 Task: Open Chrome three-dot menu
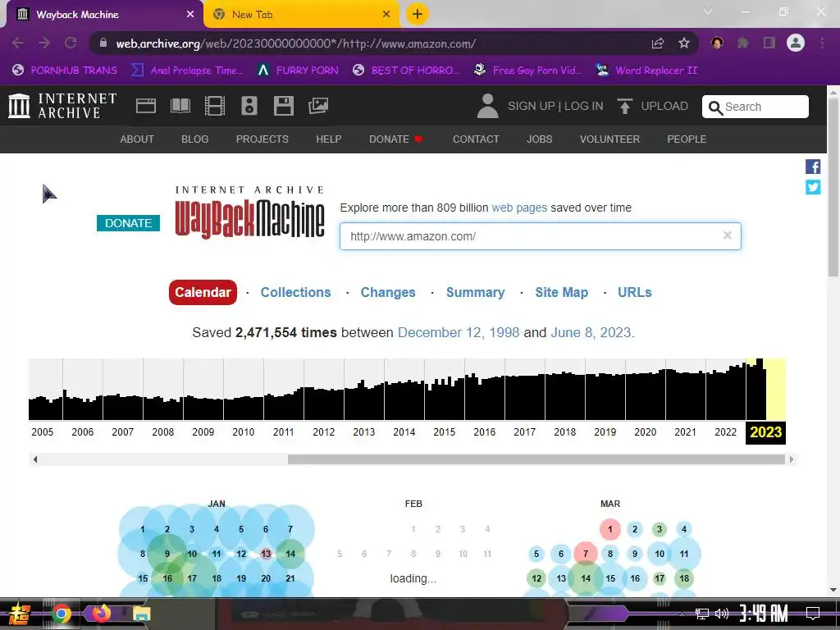pos(822,43)
